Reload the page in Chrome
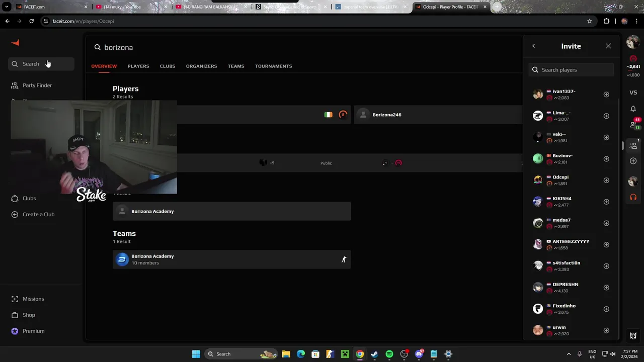The image size is (644, 362). tap(31, 21)
